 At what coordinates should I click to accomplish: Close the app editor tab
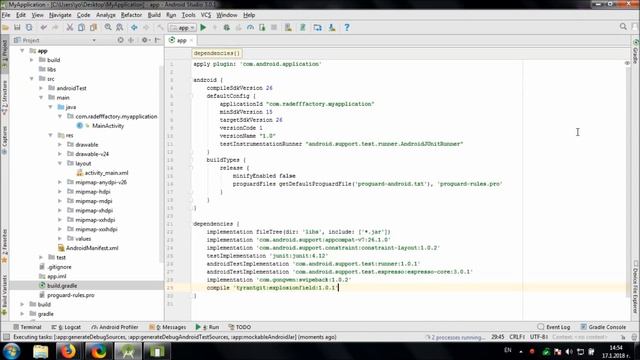(191, 40)
